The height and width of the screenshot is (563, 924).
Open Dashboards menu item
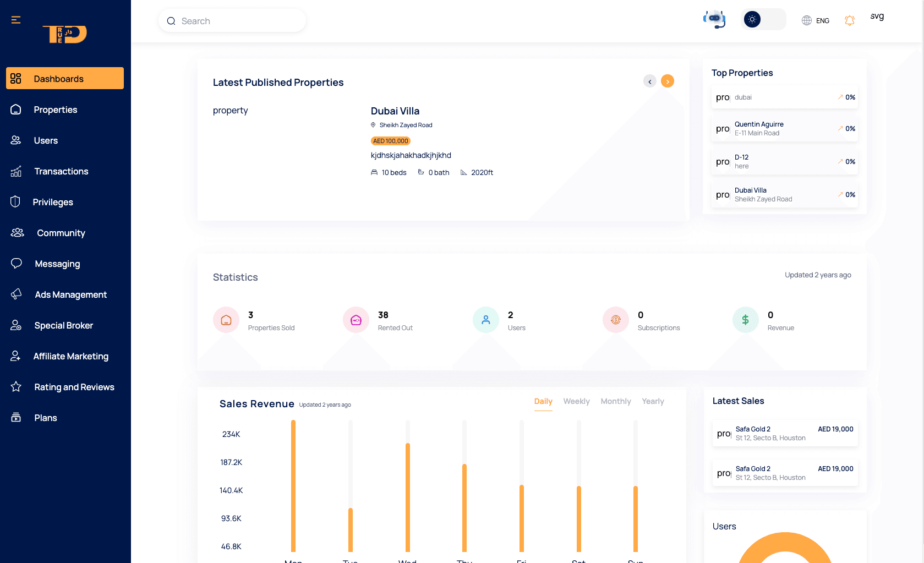click(65, 78)
